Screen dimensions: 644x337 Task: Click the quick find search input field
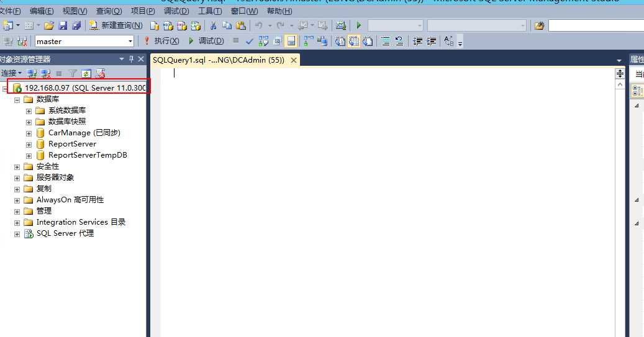pos(596,26)
